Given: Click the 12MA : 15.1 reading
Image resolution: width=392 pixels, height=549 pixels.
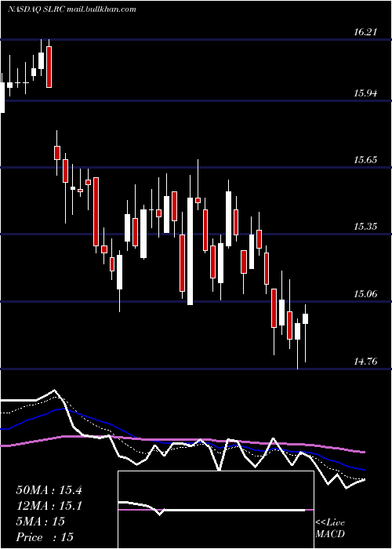Looking at the screenshot, I should pyautogui.click(x=49, y=506).
